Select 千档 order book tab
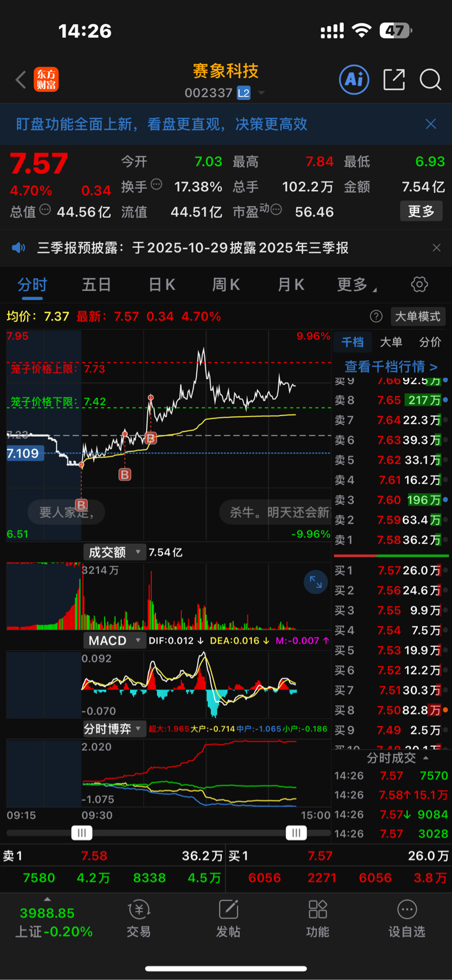Viewport: 452px width, 980px height. [x=353, y=342]
